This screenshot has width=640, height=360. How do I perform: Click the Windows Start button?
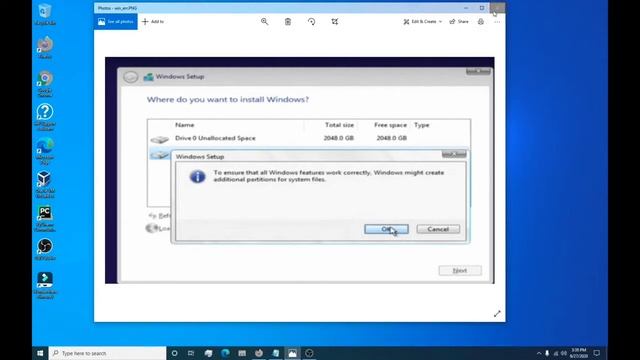point(40,353)
